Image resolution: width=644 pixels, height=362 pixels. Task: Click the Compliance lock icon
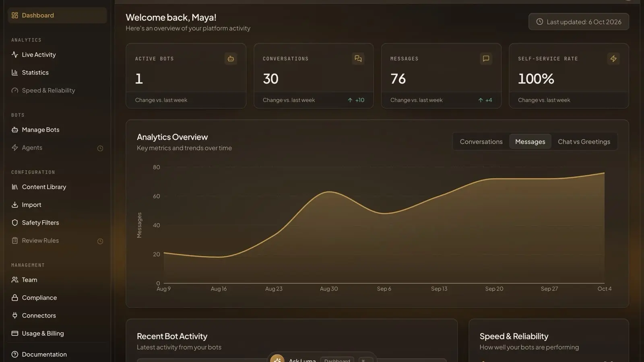tap(15, 298)
